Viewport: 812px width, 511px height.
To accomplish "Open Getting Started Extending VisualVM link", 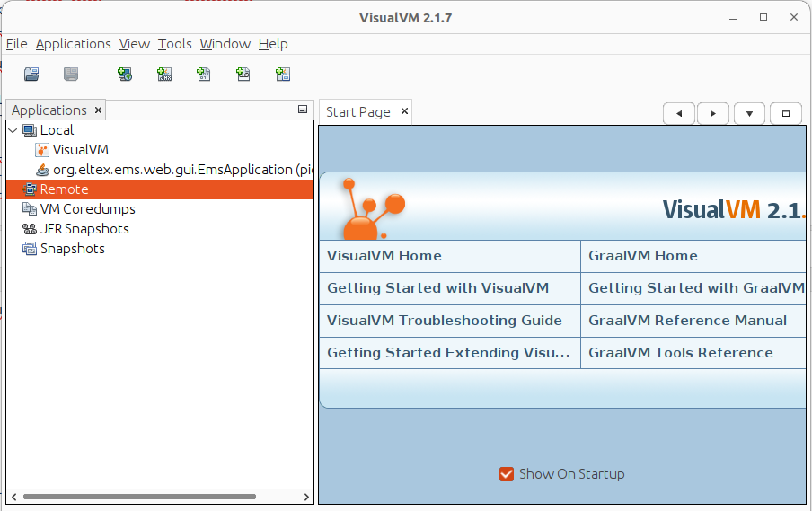I will coord(448,353).
